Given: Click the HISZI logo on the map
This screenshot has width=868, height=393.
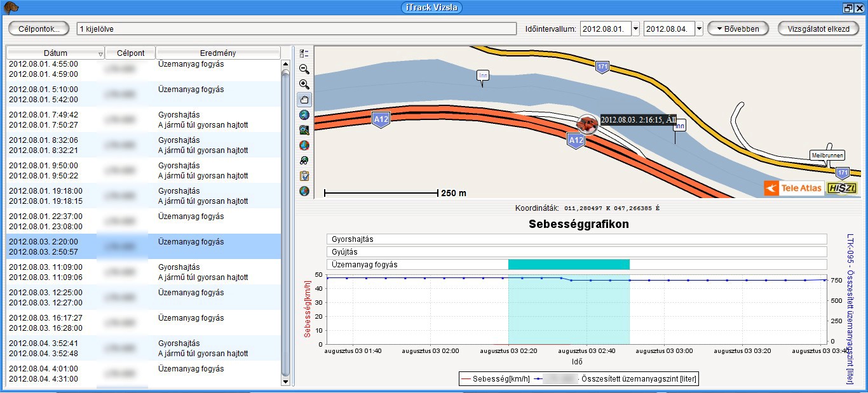Looking at the screenshot, I should point(843,188).
